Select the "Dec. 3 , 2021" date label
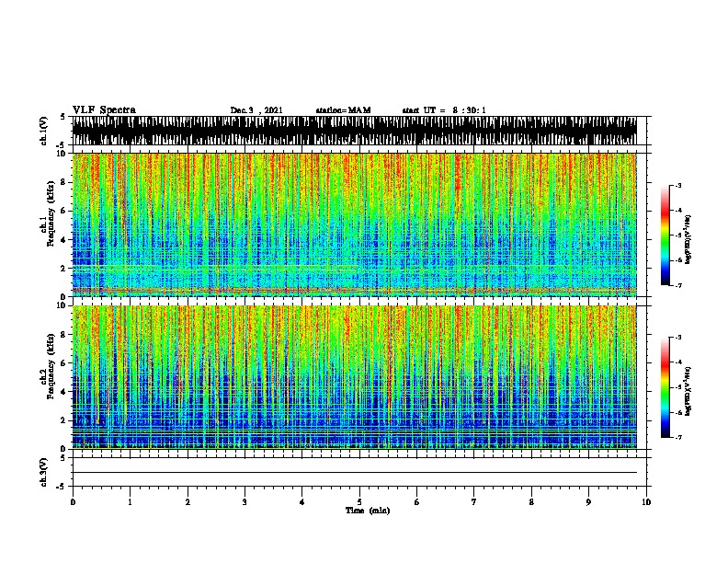728x563 pixels. (x=256, y=110)
